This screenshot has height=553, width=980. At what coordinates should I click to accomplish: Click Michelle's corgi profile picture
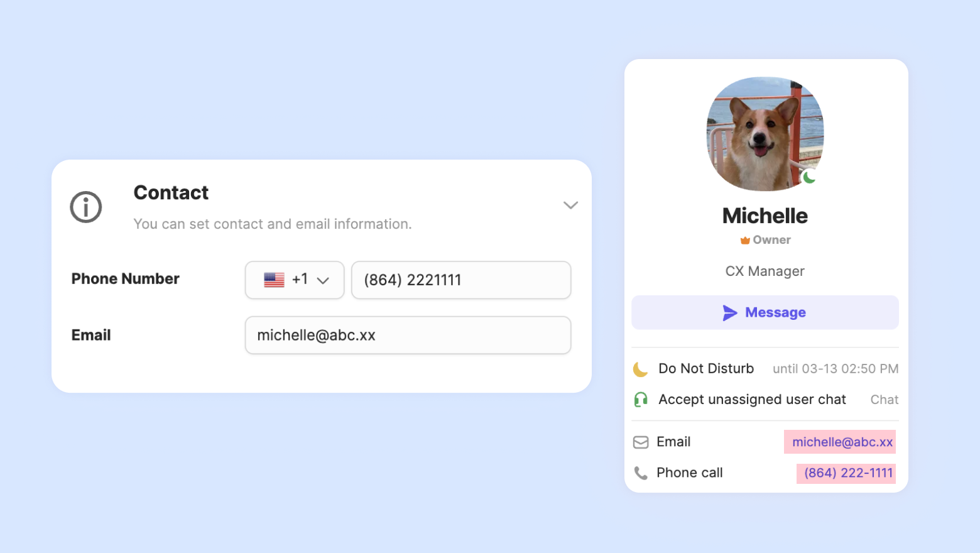tap(765, 134)
